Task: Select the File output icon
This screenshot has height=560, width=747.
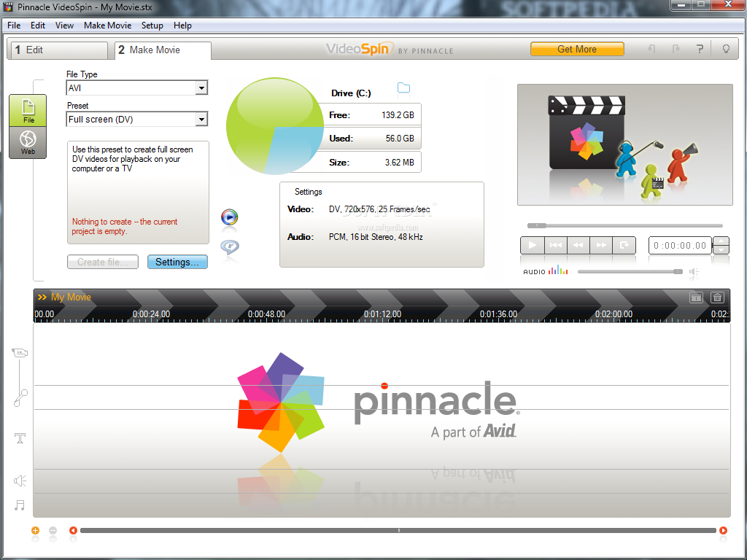Action: (x=28, y=111)
